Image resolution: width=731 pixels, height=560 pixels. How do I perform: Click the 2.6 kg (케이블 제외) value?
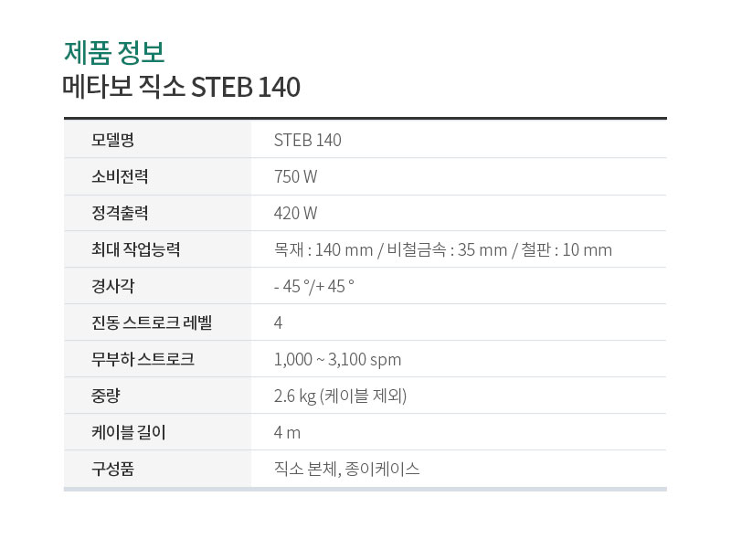coord(340,396)
